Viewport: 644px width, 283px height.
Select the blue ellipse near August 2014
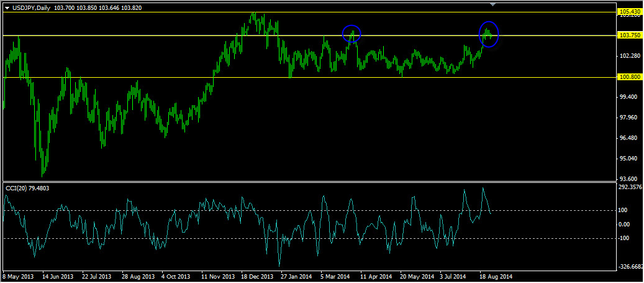pyautogui.click(x=489, y=34)
